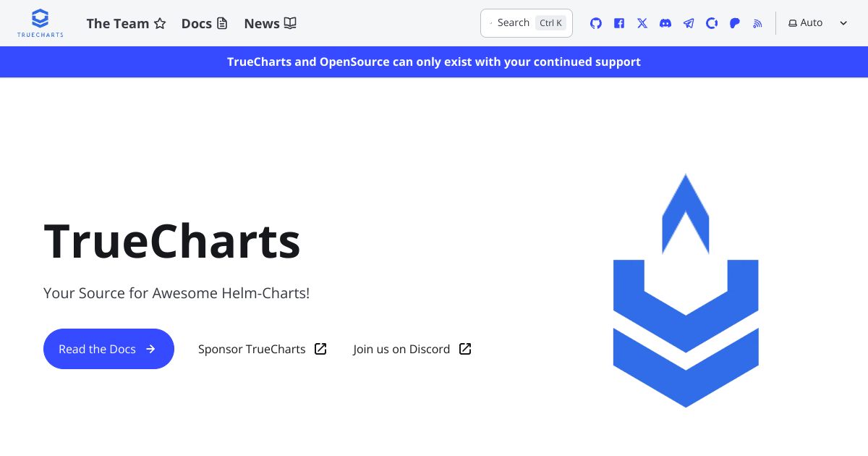The image size is (868, 456).
Task: Open the Docs menu item
Action: tap(205, 23)
